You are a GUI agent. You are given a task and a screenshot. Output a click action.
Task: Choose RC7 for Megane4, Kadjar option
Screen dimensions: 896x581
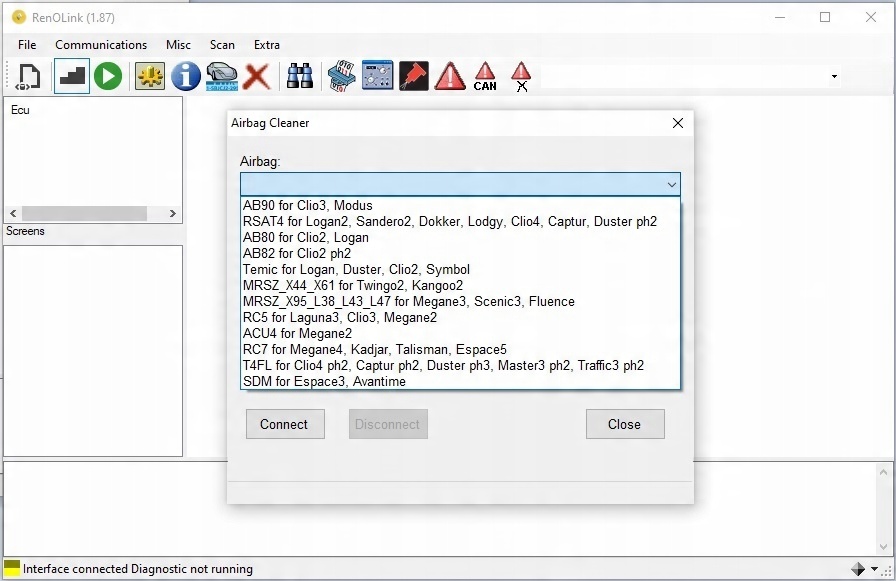click(x=374, y=350)
